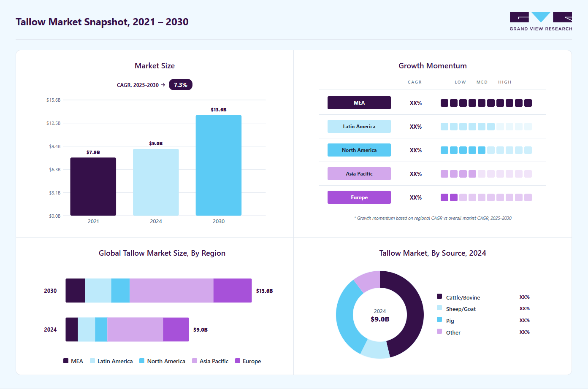Image resolution: width=588 pixels, height=389 pixels.
Task: Click the MED column header
Action: (x=482, y=82)
